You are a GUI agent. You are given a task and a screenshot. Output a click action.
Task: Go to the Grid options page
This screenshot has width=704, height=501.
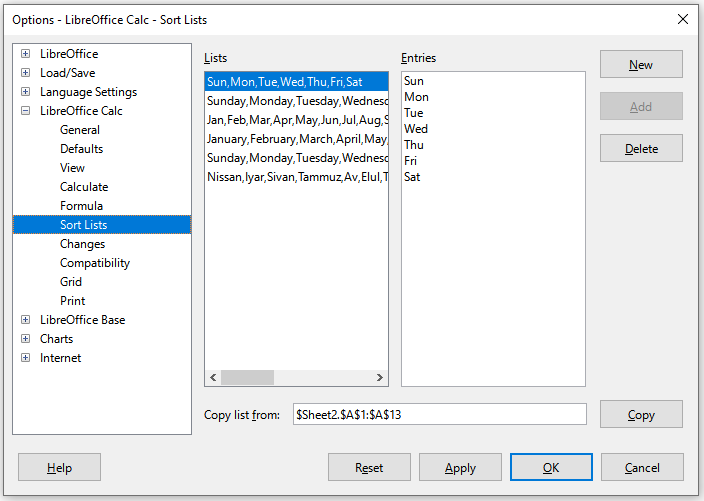tap(71, 281)
